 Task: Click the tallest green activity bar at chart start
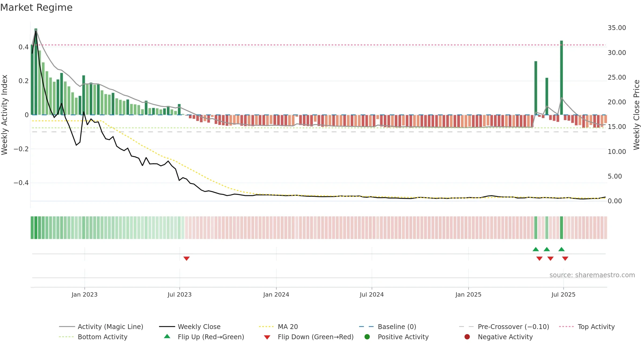(36, 72)
